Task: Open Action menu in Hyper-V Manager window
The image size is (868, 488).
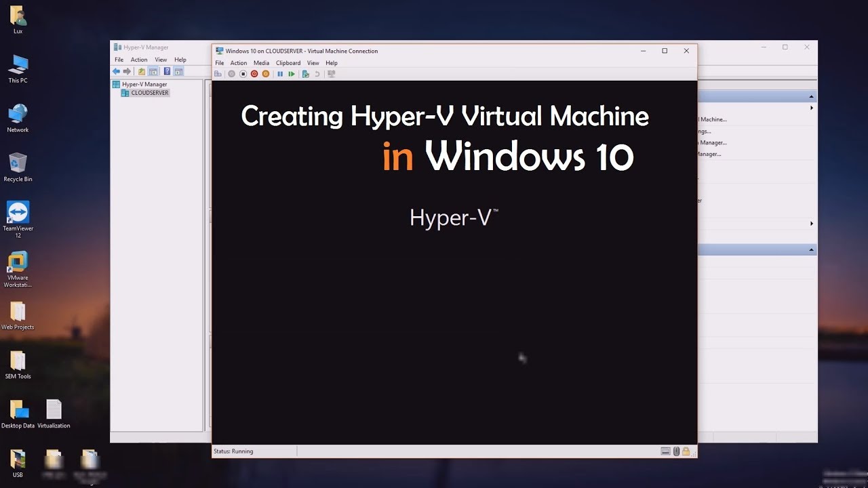Action: (x=139, y=60)
